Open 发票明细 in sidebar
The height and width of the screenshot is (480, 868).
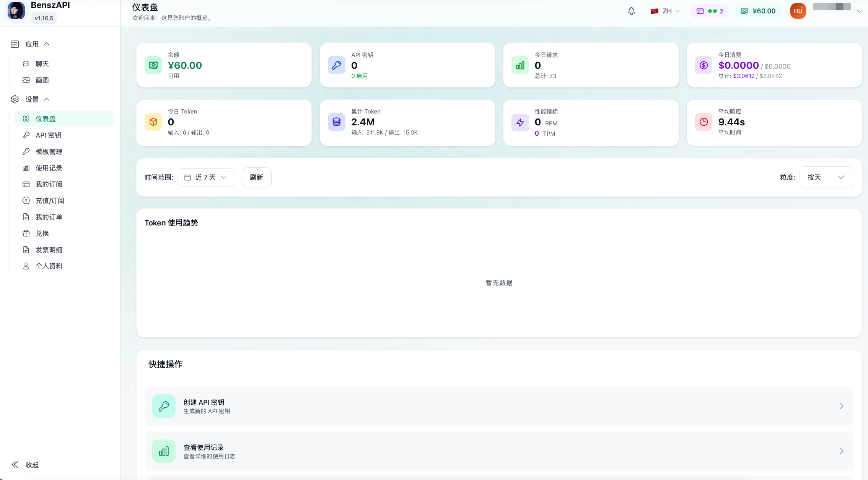point(64,250)
